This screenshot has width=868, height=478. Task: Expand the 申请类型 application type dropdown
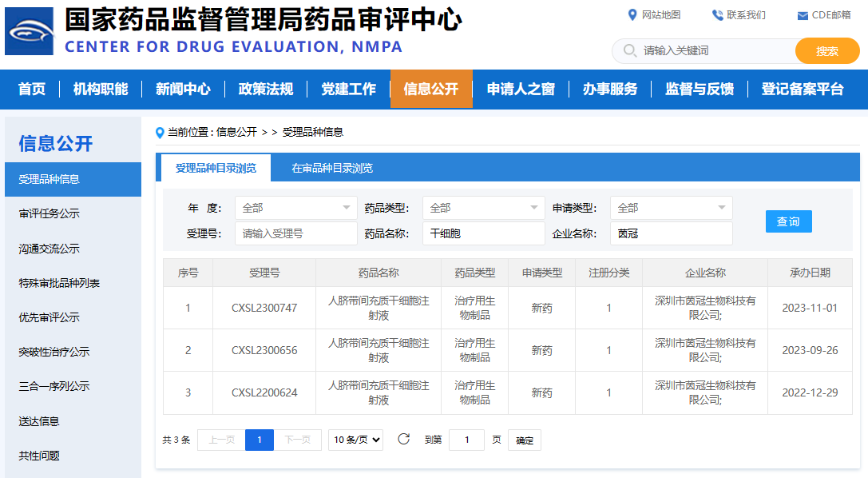671,208
